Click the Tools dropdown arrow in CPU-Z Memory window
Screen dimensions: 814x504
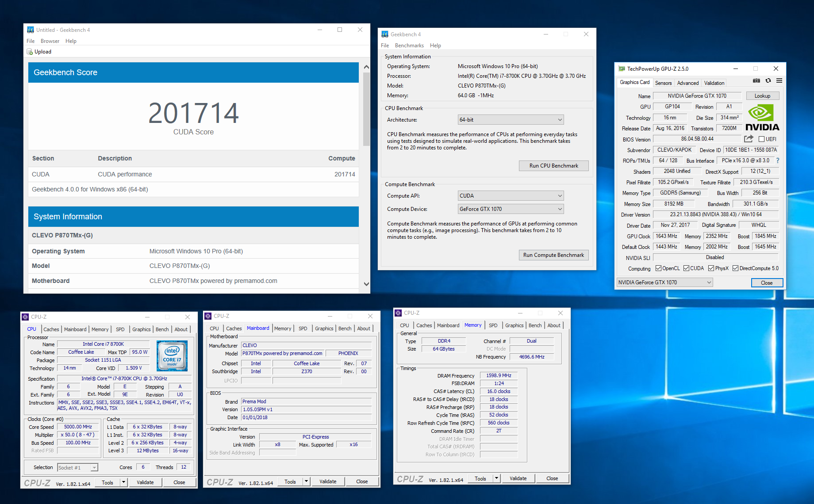pos(496,478)
